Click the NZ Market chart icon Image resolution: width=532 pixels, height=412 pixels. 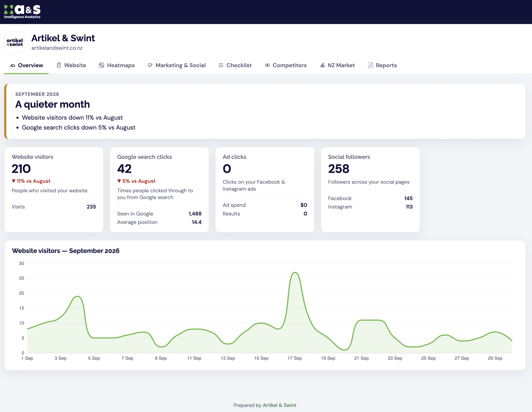click(x=322, y=65)
